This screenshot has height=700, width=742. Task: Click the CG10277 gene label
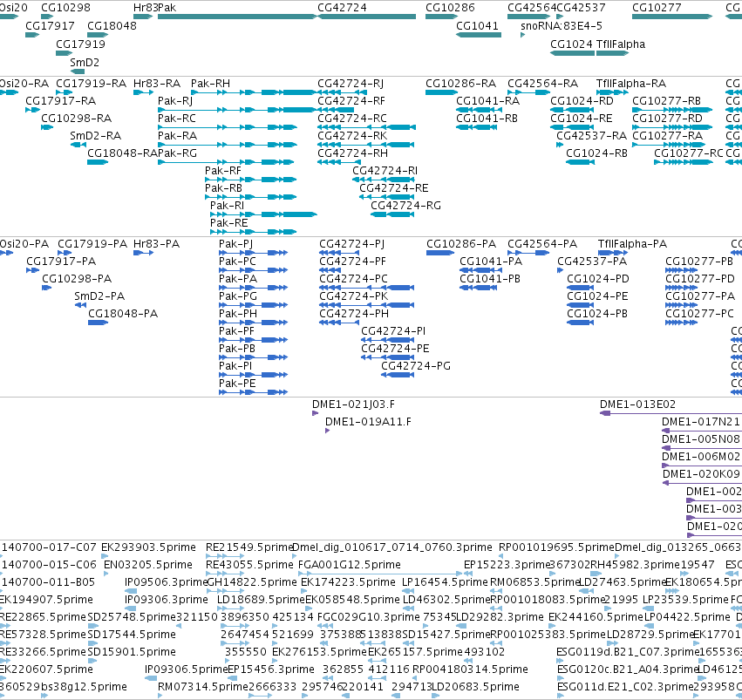657,8
